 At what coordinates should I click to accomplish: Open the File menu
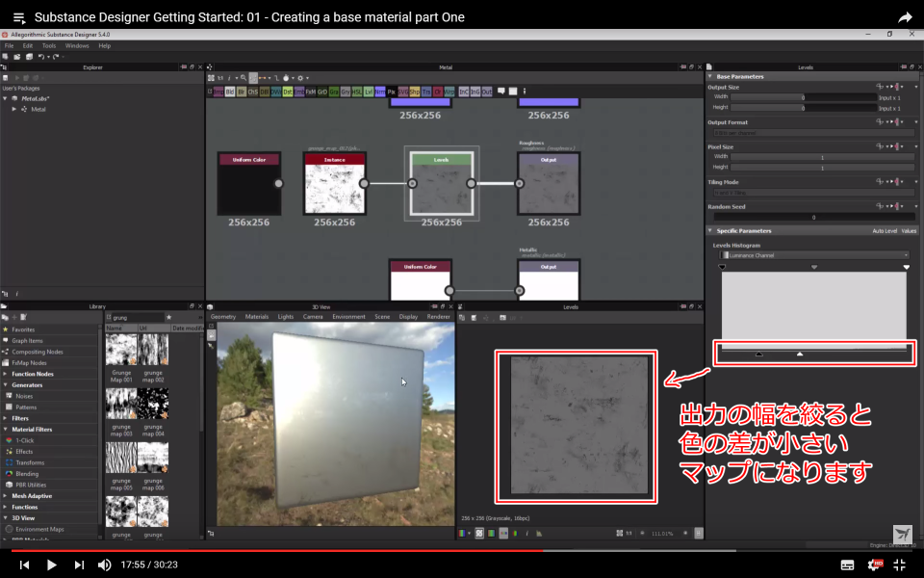(x=10, y=45)
